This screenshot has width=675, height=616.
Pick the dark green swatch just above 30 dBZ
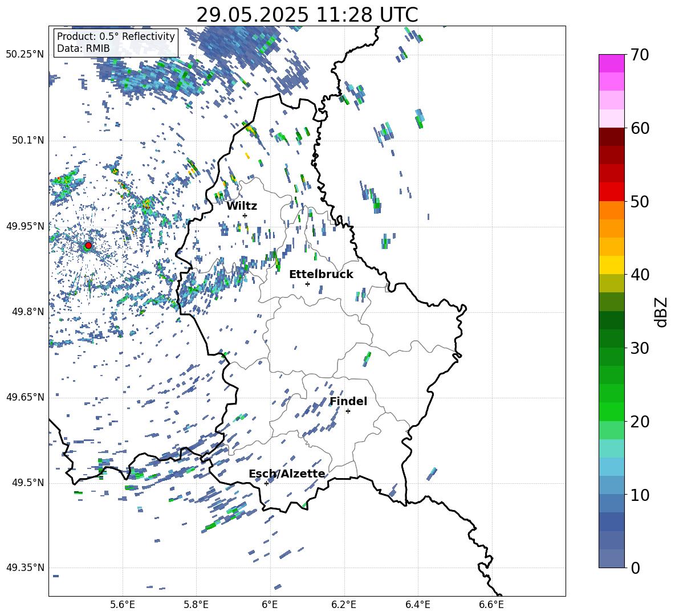tap(612, 338)
